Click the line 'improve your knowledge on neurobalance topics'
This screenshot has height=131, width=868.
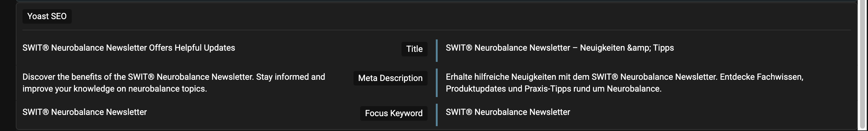(115, 89)
